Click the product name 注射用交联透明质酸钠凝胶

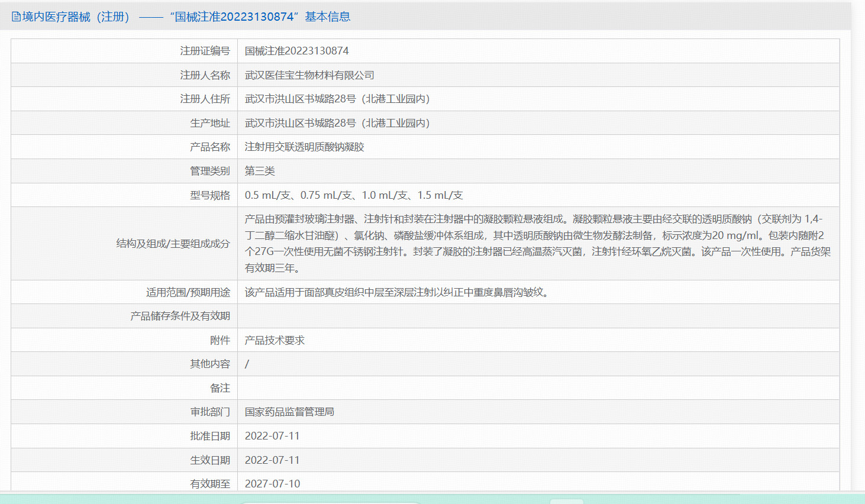click(304, 147)
